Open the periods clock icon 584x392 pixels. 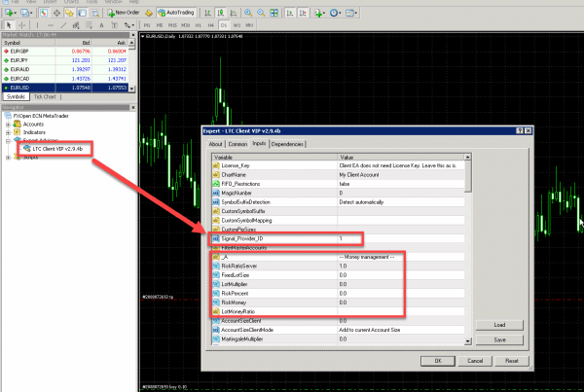335,13
